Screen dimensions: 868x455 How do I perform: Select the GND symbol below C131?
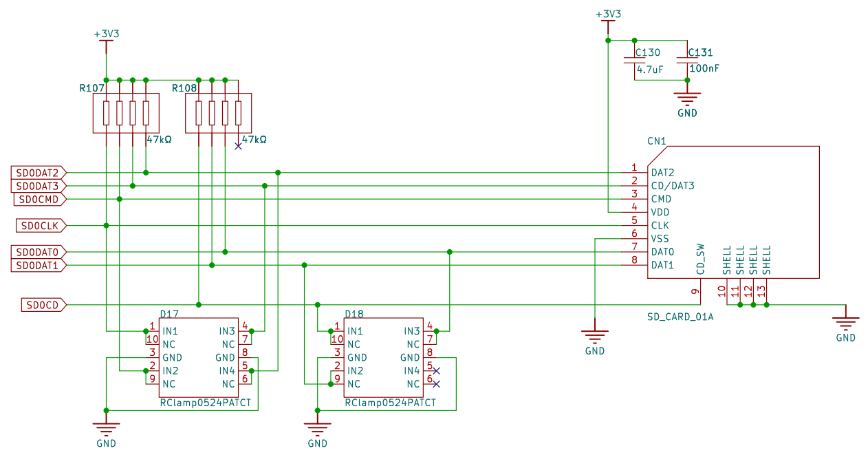click(x=687, y=98)
